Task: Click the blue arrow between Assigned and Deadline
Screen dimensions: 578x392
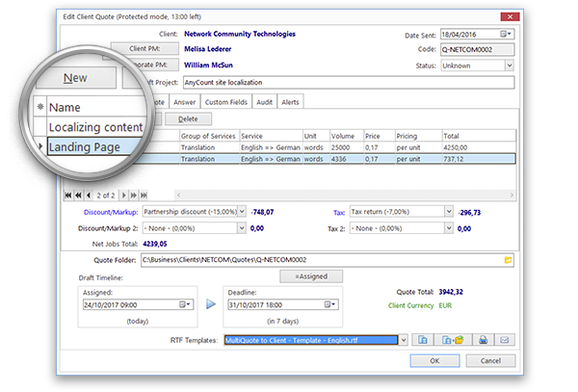Action: pyautogui.click(x=211, y=303)
